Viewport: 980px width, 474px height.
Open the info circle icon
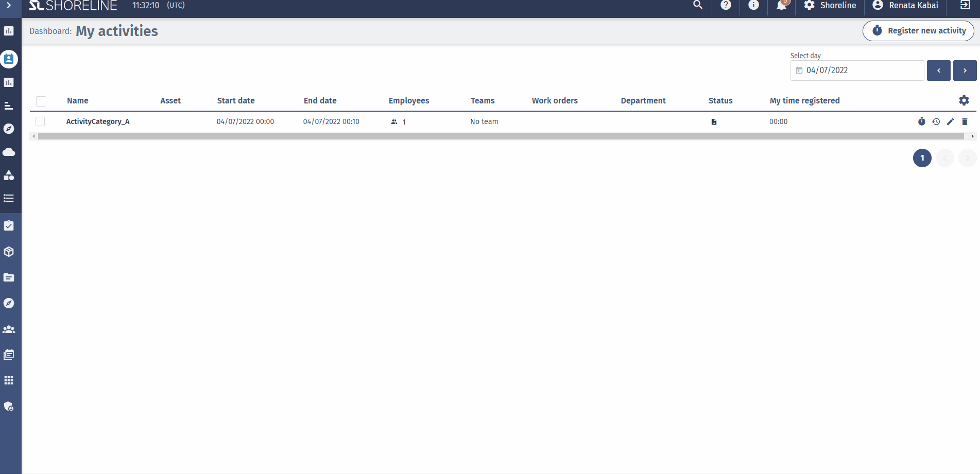click(753, 5)
